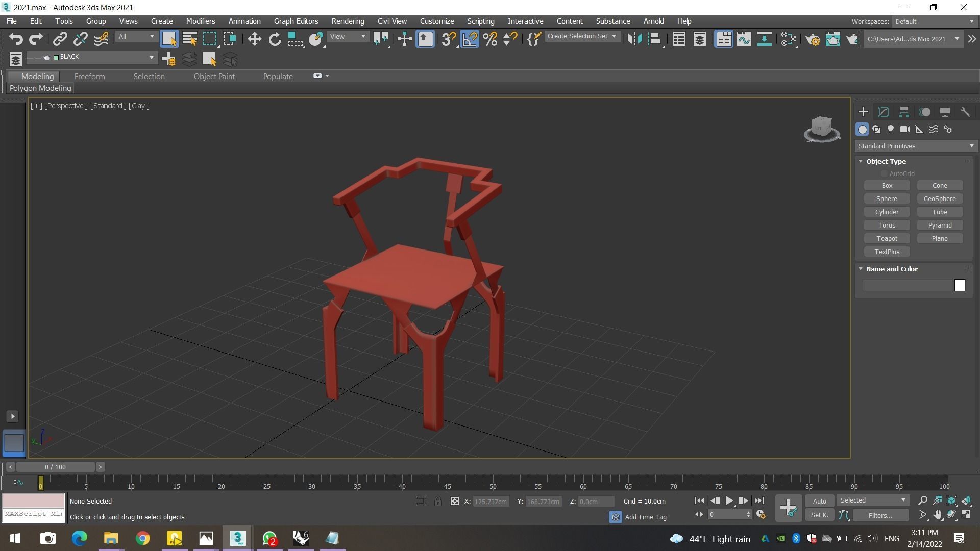The image size is (980, 551).
Task: Click the Bind to Space Warp icon
Action: (x=101, y=39)
